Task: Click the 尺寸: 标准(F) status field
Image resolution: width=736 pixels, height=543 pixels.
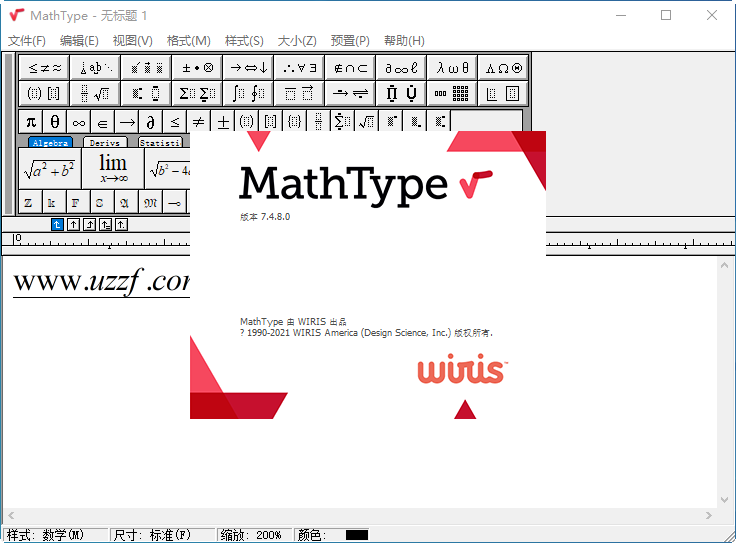Action: tap(162, 535)
